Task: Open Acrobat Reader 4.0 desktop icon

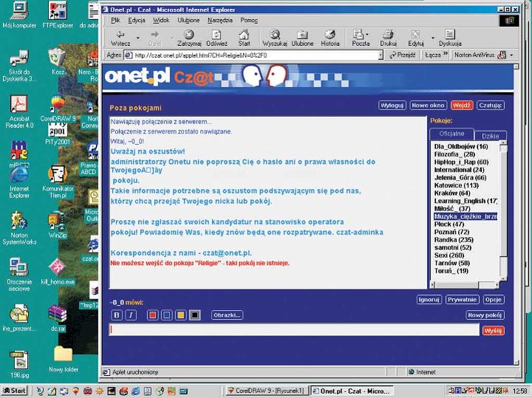Action: point(19,111)
